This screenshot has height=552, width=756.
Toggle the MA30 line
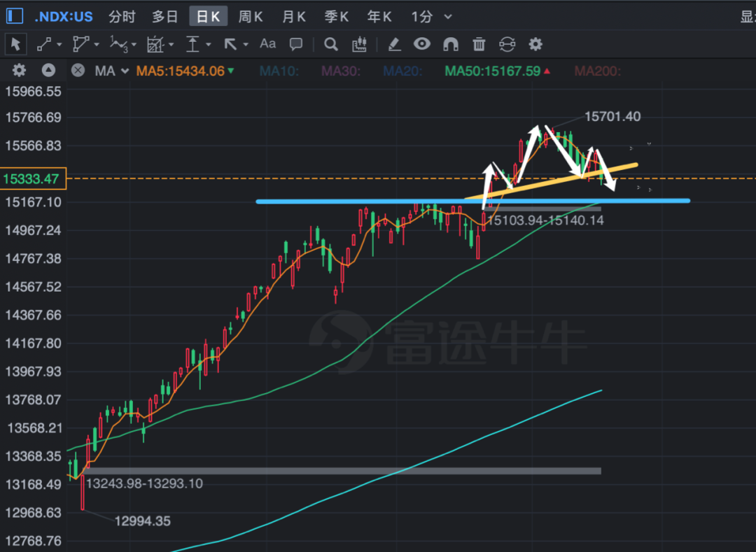(341, 71)
